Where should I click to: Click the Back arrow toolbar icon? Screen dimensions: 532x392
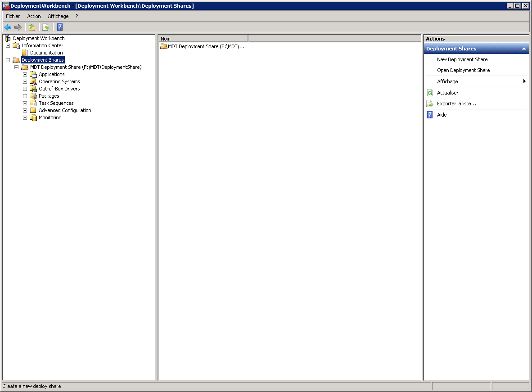pyautogui.click(x=8, y=27)
